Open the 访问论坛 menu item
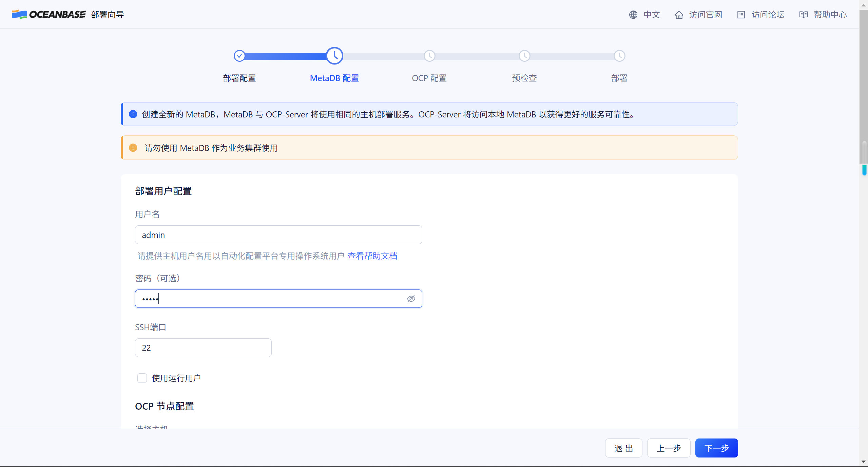The image size is (868, 467). pos(768,15)
